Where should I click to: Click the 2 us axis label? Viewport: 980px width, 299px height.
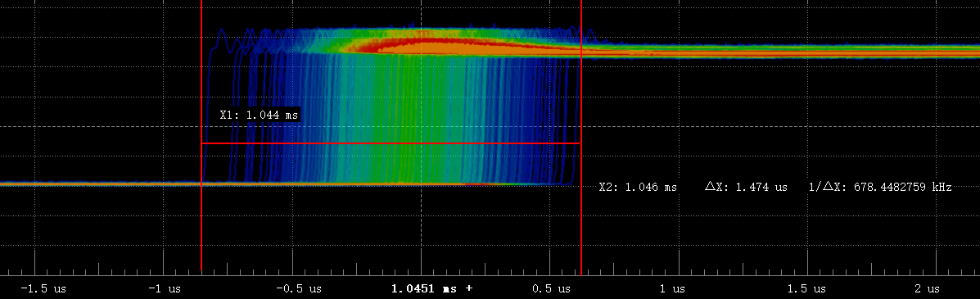click(x=928, y=289)
